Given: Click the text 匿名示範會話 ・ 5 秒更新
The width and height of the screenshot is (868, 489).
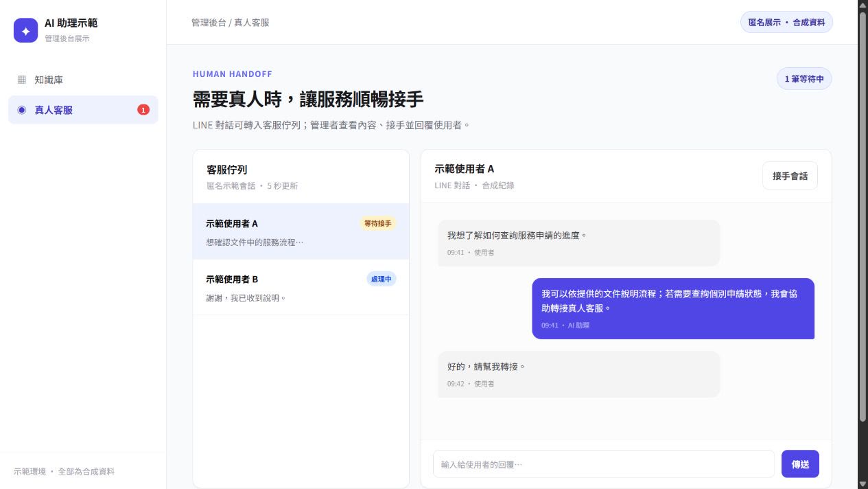Looking at the screenshot, I should [x=252, y=186].
